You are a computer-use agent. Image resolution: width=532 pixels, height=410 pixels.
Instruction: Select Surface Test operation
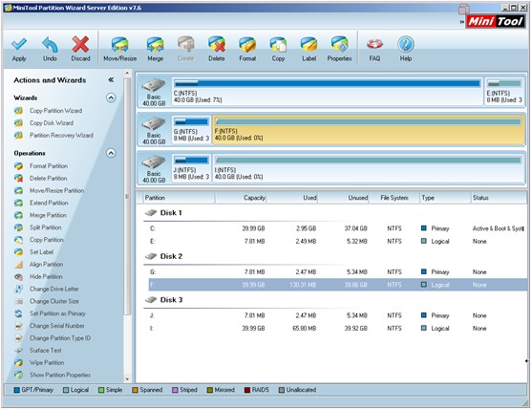click(46, 350)
